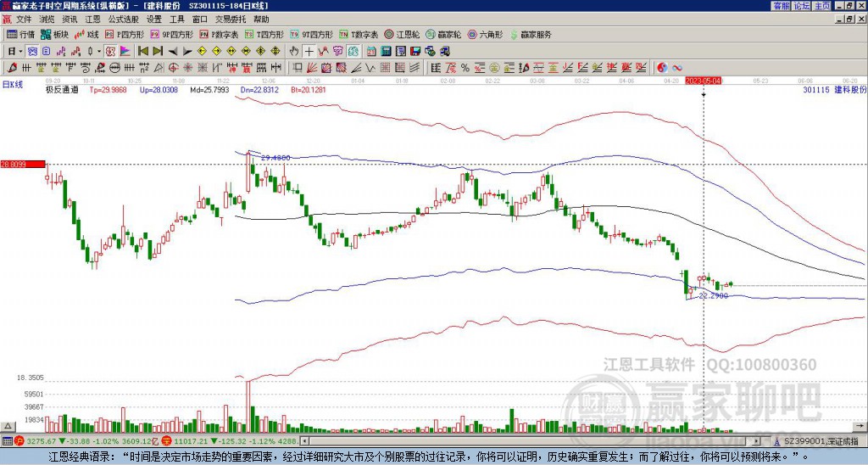The width and height of the screenshot is (868, 465).
Task: Click the up-triangle button at volume panel
Action: (x=7, y=426)
